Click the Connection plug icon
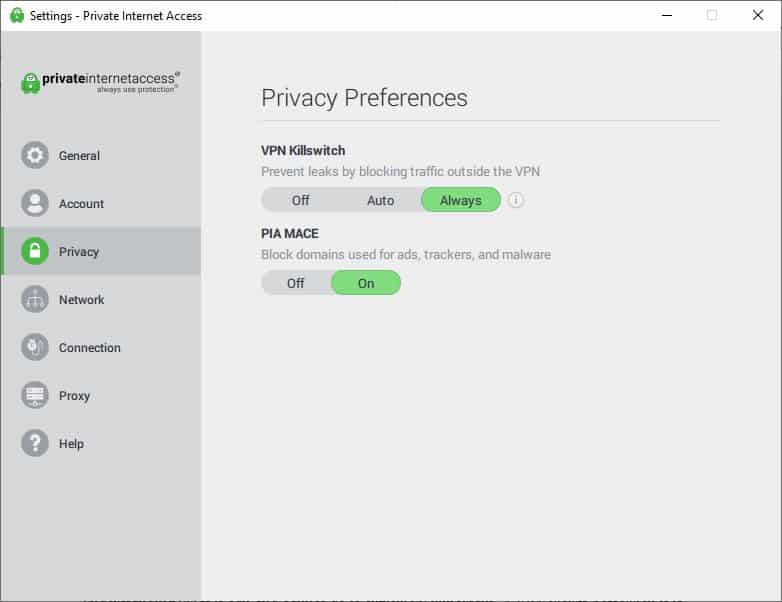The width and height of the screenshot is (782, 602). (35, 347)
